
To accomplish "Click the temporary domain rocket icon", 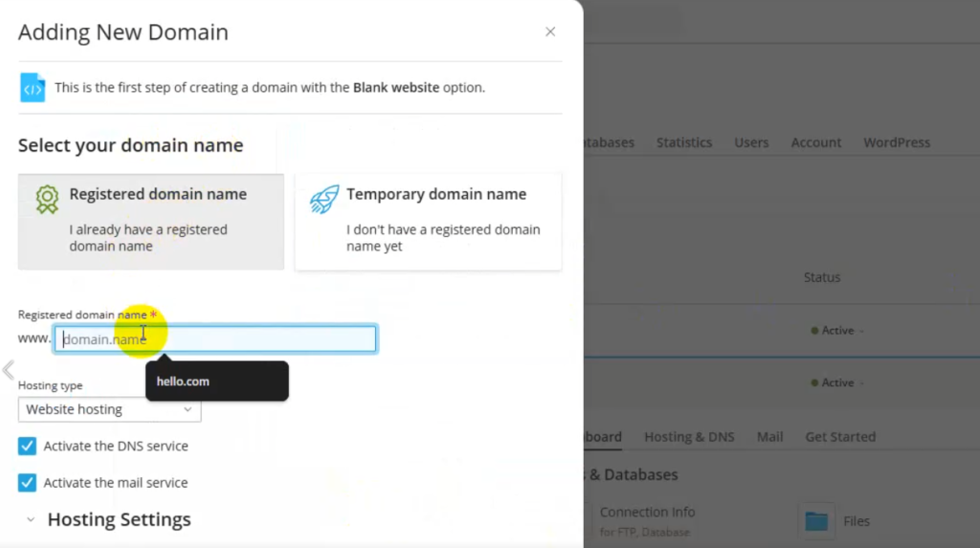I will pos(324,199).
